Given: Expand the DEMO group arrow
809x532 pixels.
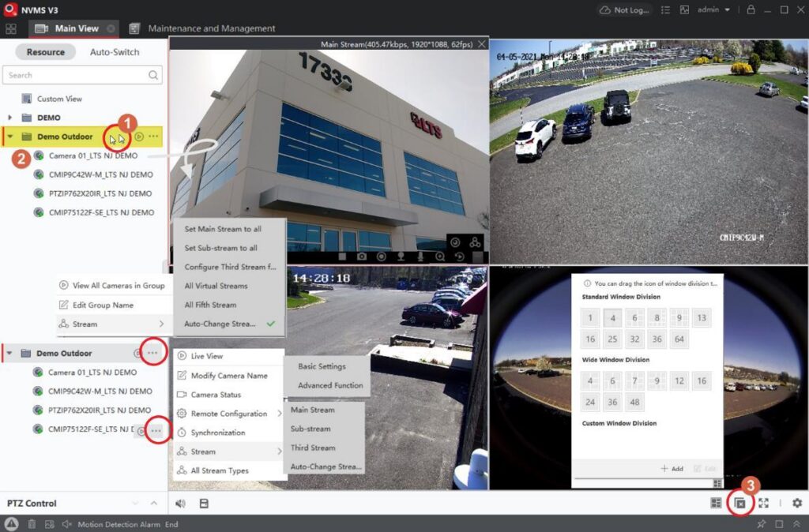Looking at the screenshot, I should click(x=9, y=118).
